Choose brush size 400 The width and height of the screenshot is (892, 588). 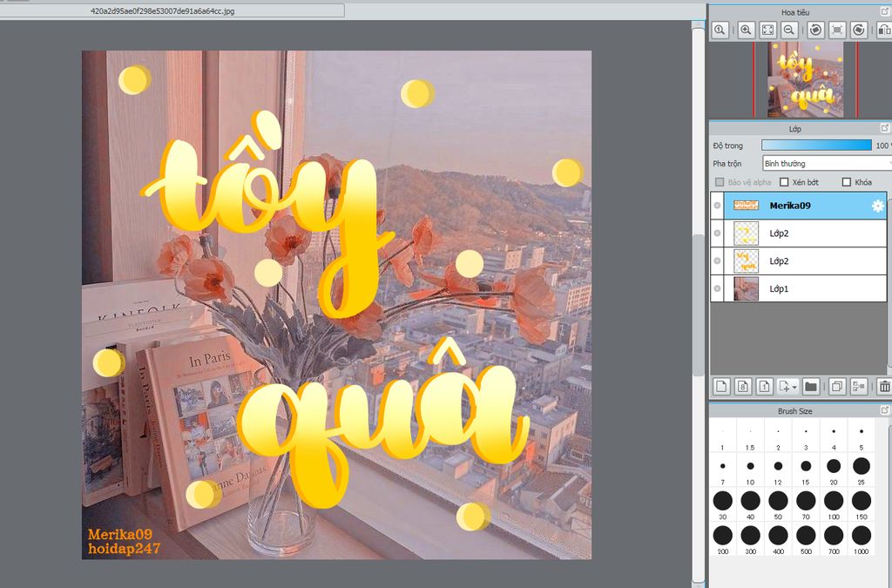pos(778,540)
